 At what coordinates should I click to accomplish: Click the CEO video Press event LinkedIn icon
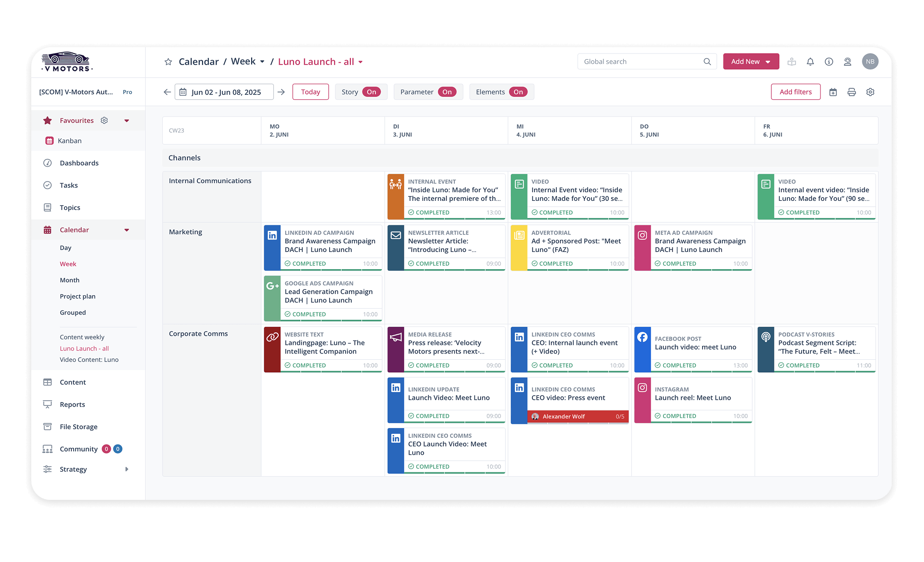519,388
